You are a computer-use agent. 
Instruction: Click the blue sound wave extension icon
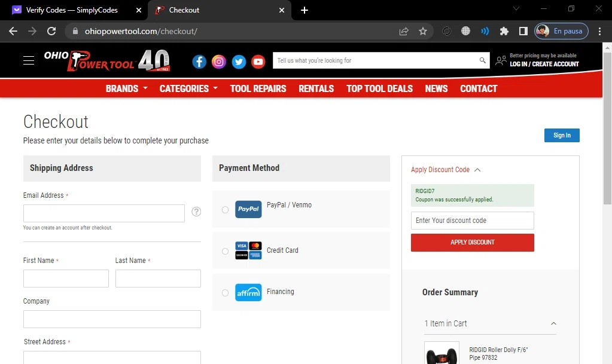tap(485, 31)
